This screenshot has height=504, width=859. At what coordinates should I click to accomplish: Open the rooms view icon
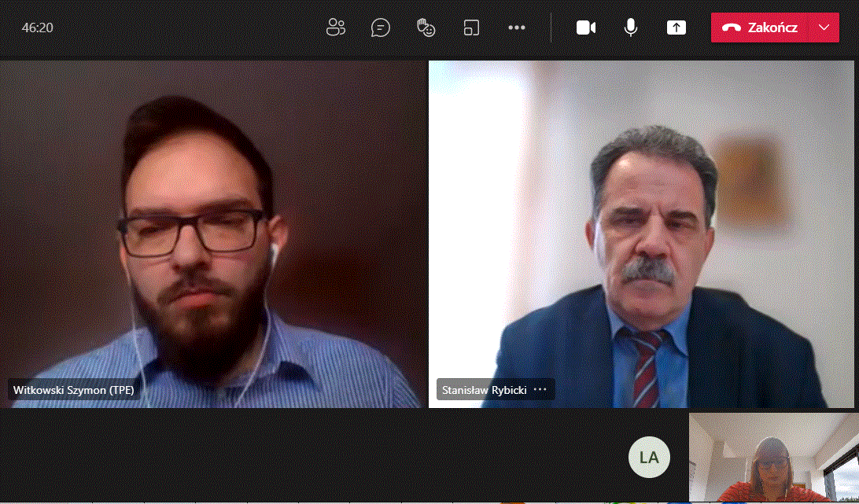coord(471,28)
